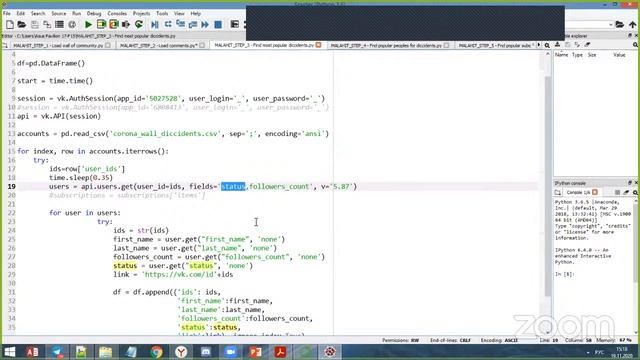Run file with the green play button
Image resolution: width=640 pixels, height=360 pixels.
pos(88,24)
